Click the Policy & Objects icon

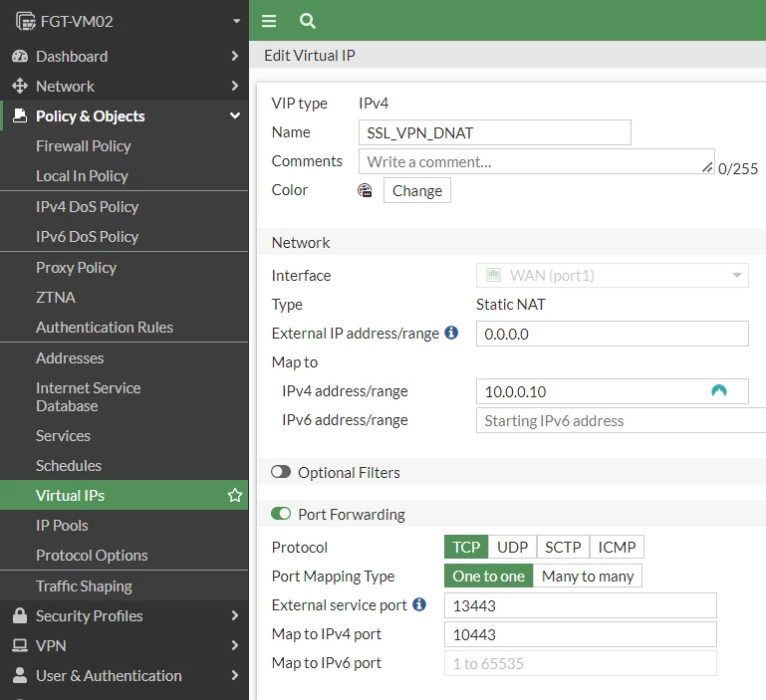coord(20,116)
